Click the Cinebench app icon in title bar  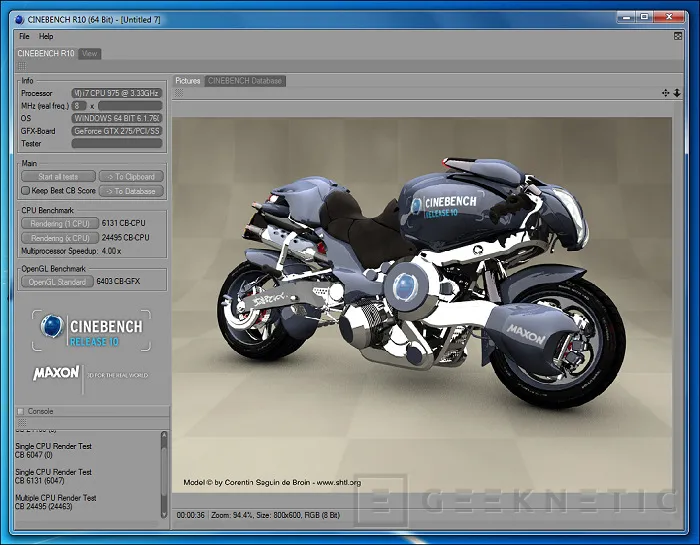pyautogui.click(x=19, y=20)
